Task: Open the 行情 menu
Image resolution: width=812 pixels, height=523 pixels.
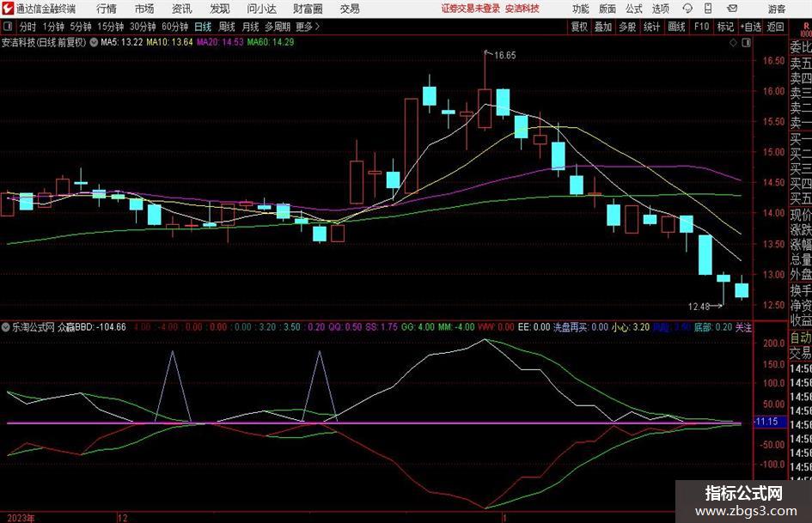Action: click(107, 9)
